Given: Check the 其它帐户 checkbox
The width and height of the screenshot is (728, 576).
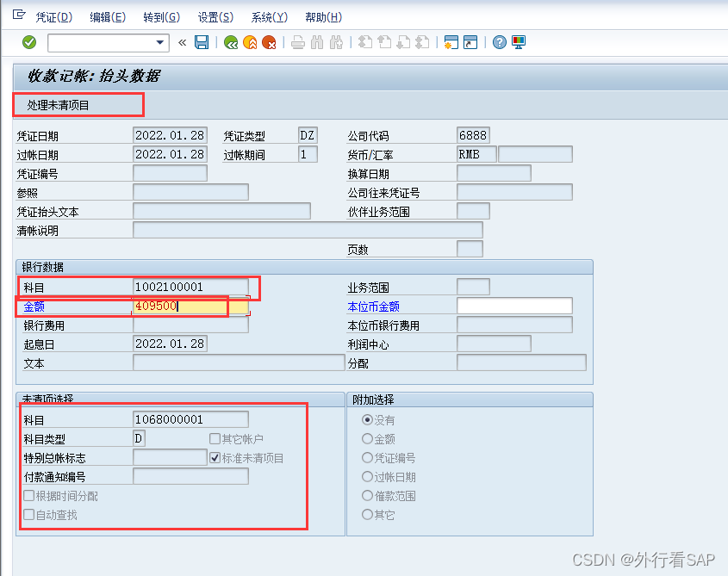Looking at the screenshot, I should click(215, 438).
